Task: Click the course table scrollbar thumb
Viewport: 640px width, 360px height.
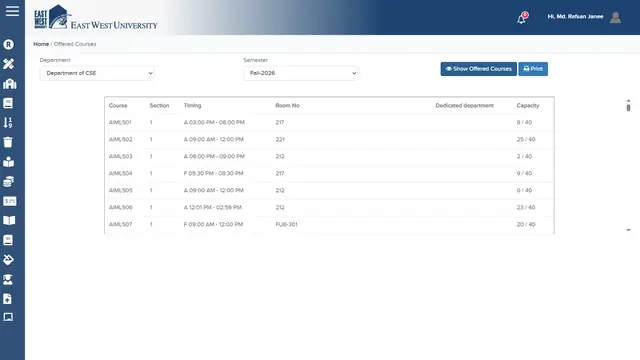Action: (629, 107)
